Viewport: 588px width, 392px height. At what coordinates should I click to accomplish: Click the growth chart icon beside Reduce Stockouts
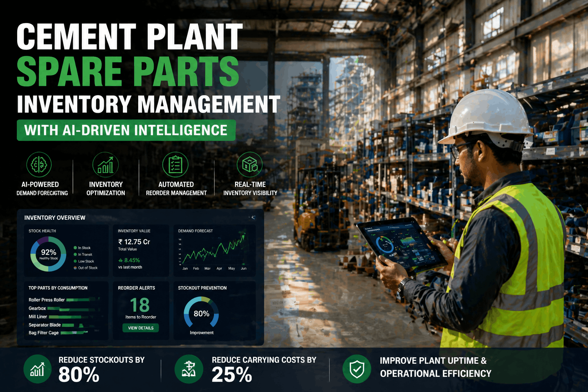pyautogui.click(x=37, y=368)
